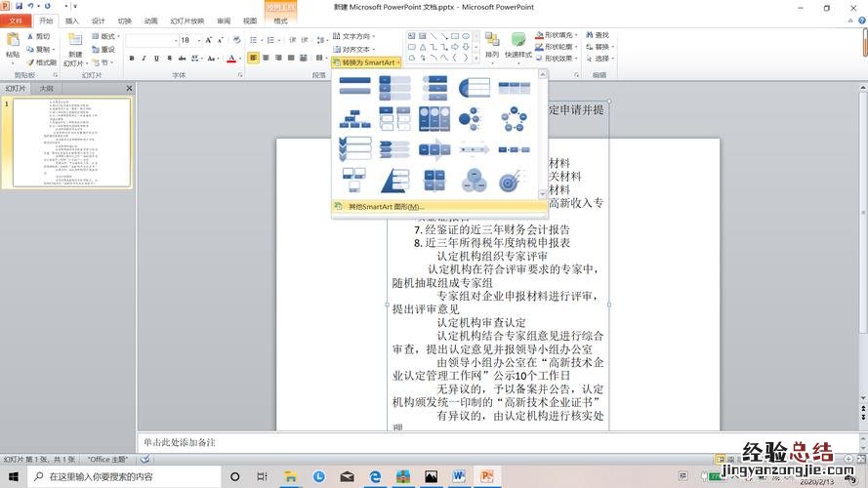
Task: Click the Paste icon in clipboard group
Action: pos(13,45)
